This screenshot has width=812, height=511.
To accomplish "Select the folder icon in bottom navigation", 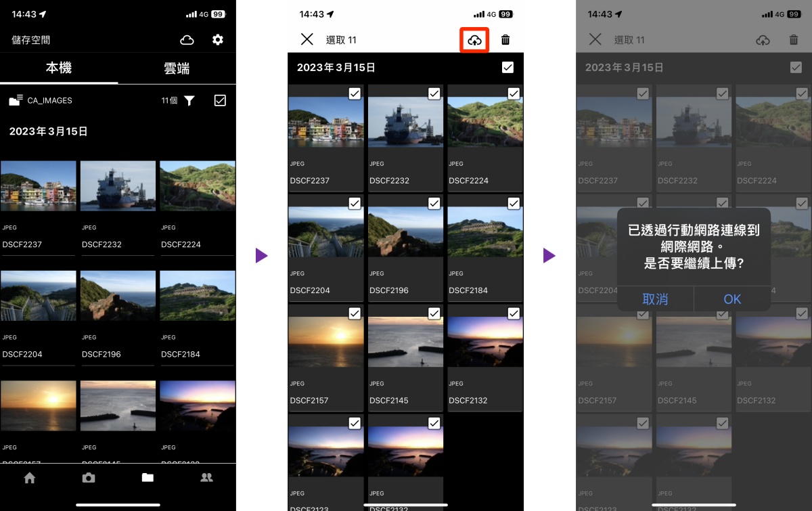I will (148, 477).
